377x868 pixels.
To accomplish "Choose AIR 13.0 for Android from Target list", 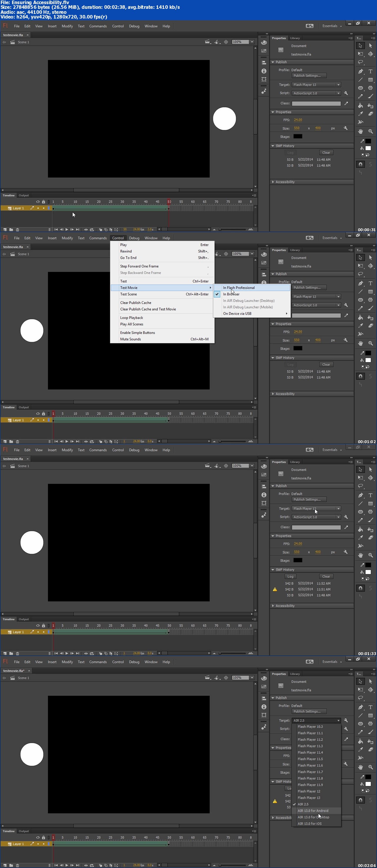I will [x=317, y=811].
